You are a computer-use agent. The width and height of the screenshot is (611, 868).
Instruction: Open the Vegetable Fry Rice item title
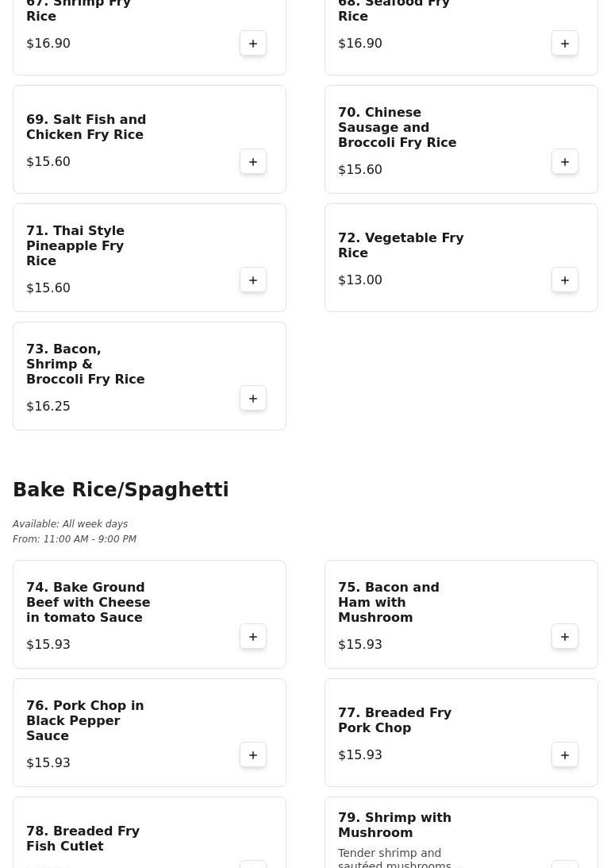click(401, 245)
